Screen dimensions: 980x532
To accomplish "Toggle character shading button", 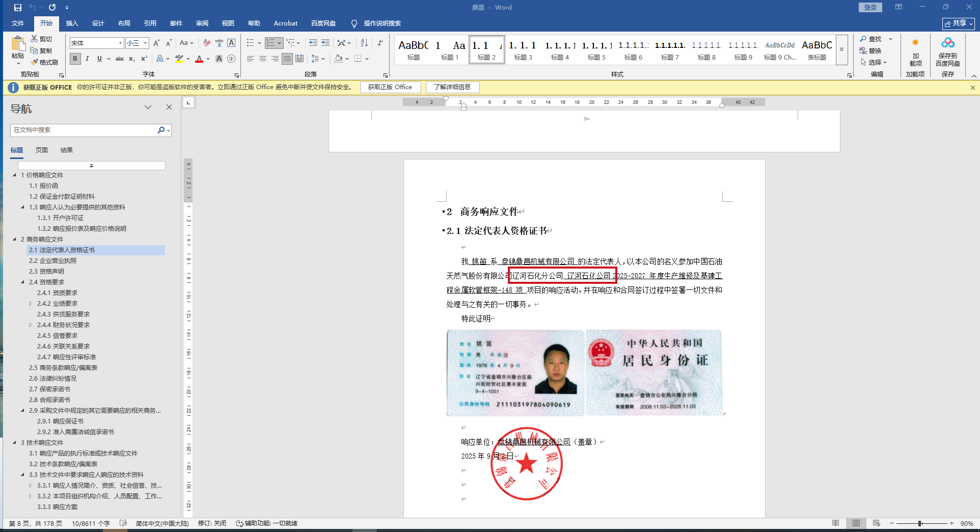I will (219, 59).
